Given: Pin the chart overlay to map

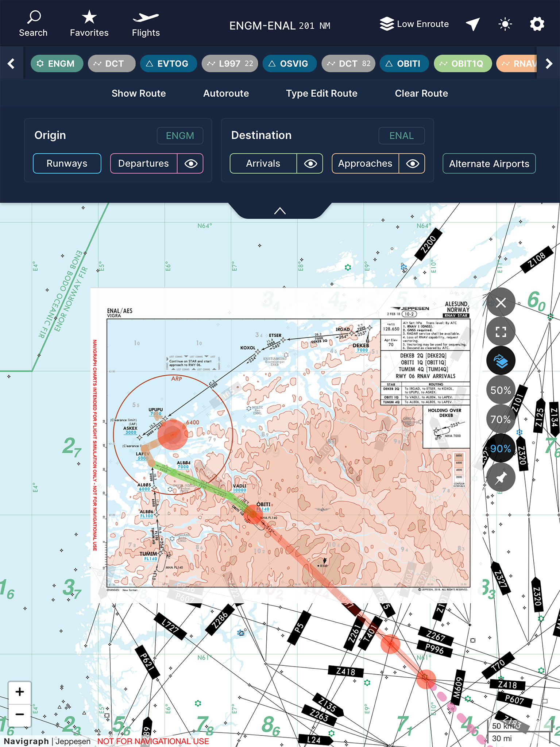Looking at the screenshot, I should [501, 477].
